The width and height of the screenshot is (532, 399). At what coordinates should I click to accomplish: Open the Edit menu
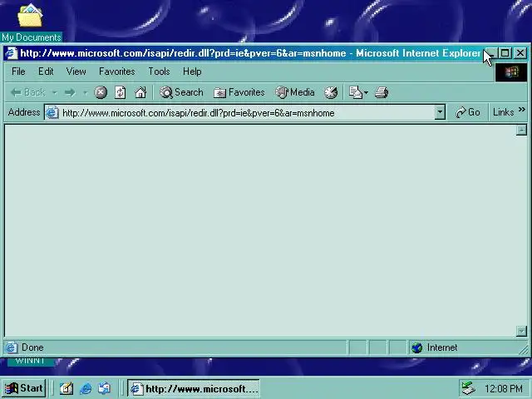46,71
